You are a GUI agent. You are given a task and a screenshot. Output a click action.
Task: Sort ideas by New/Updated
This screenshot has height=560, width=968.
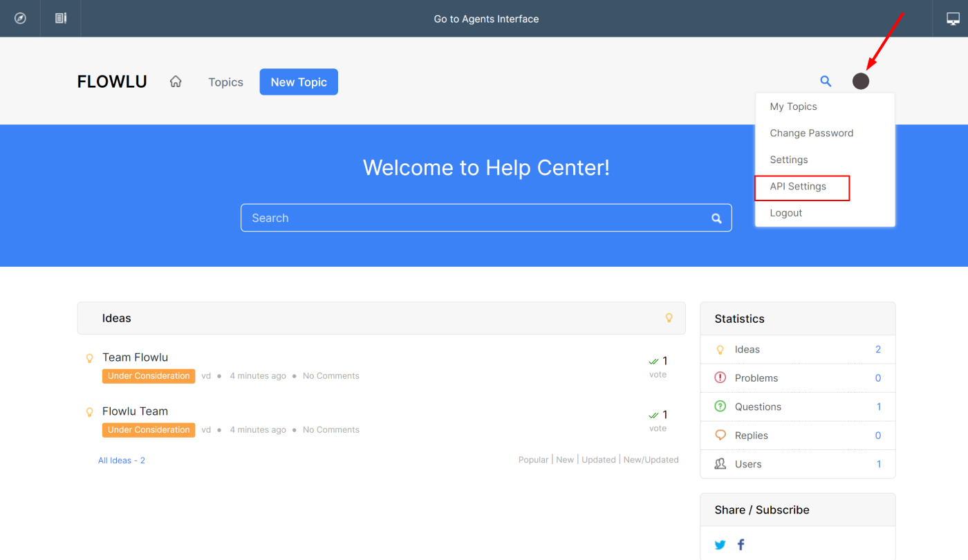pos(651,460)
